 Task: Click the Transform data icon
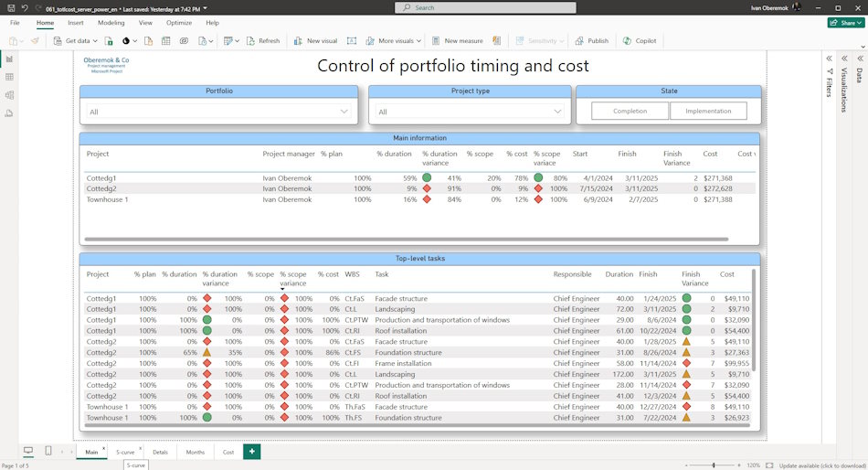(228, 40)
